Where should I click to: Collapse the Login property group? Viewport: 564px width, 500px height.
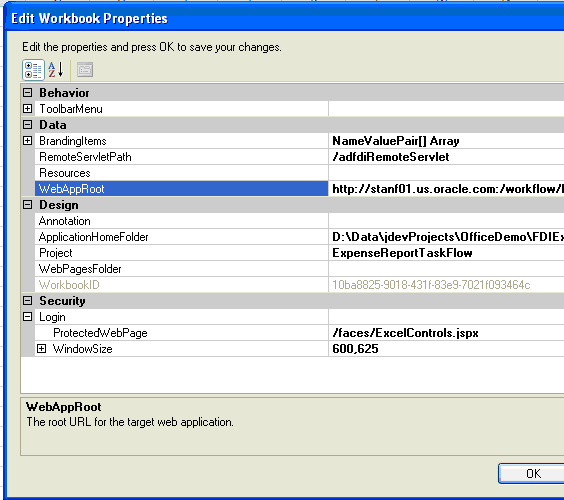(x=27, y=317)
